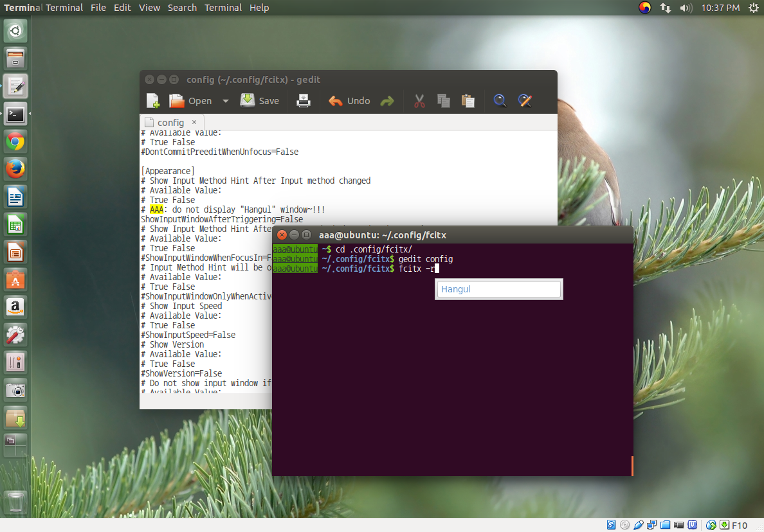The height and width of the screenshot is (532, 764).
Task: Click the #ShowVersion=False line in gedit
Action: (181, 373)
